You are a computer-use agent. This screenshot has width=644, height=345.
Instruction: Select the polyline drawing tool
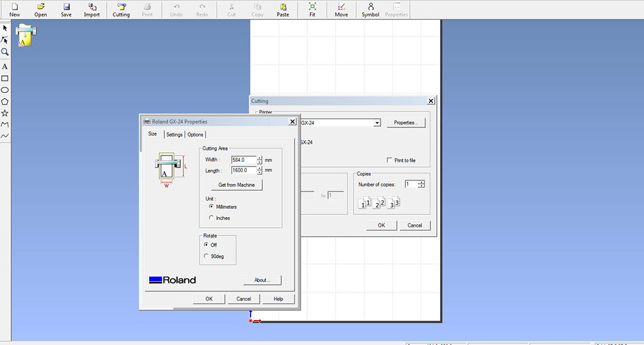coord(5,124)
